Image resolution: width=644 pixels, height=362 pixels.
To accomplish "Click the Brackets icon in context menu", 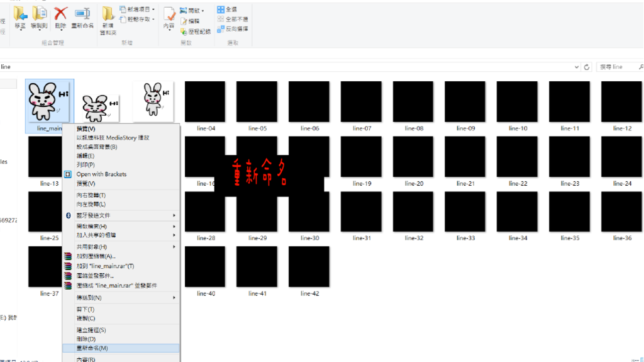I will (68, 174).
